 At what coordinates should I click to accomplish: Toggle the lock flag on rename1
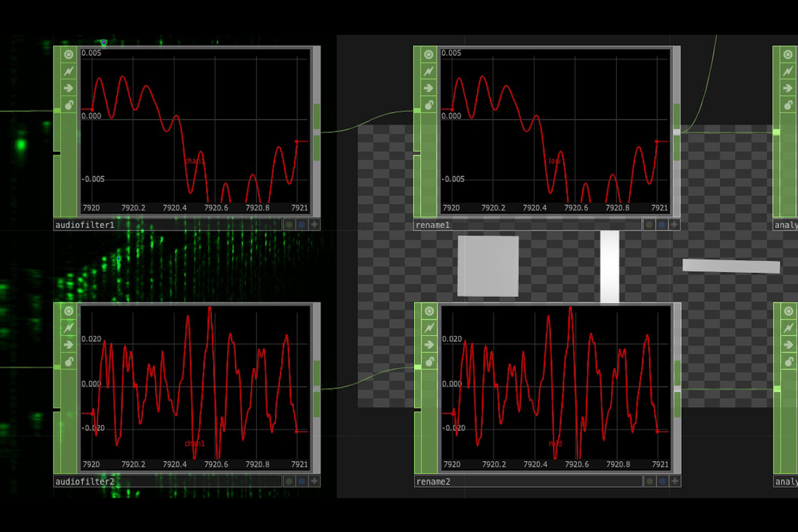(429, 105)
